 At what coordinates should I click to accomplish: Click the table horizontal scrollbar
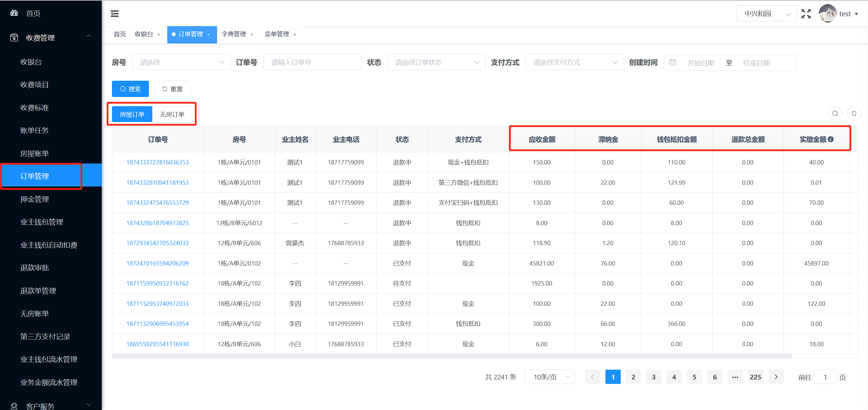coord(452,356)
